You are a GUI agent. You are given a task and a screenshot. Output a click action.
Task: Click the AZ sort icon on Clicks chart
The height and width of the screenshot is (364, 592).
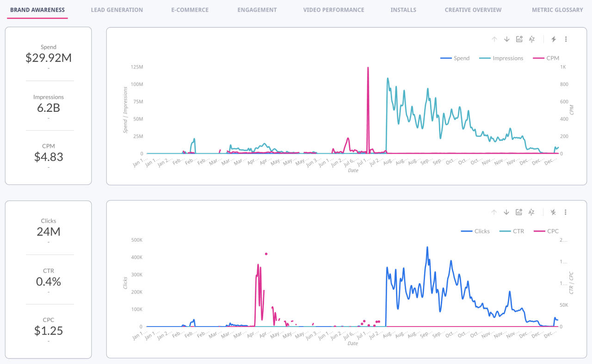pos(531,212)
